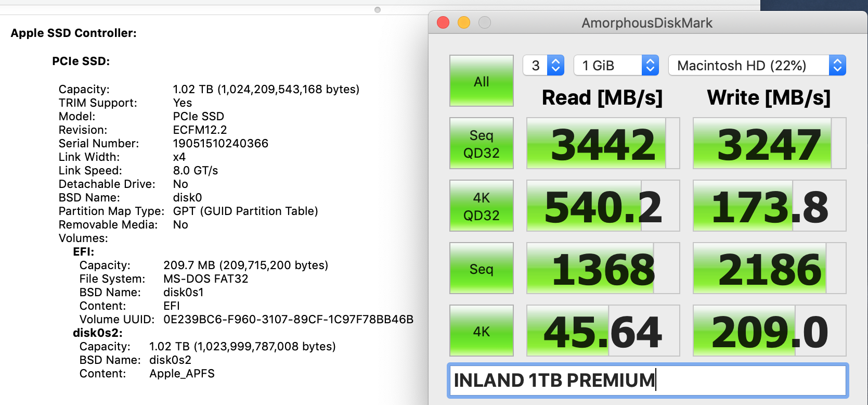This screenshot has height=405, width=868.
Task: Click the EFI volume heading
Action: [84, 251]
